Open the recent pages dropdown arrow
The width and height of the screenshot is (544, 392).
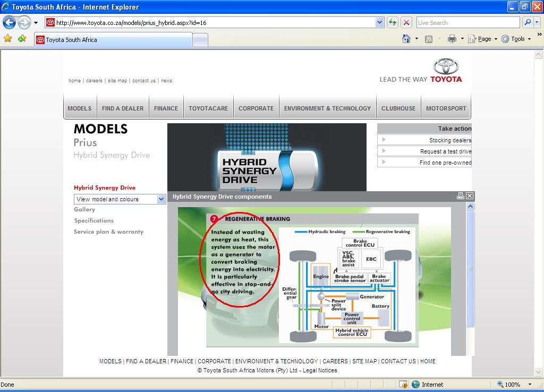pos(36,23)
